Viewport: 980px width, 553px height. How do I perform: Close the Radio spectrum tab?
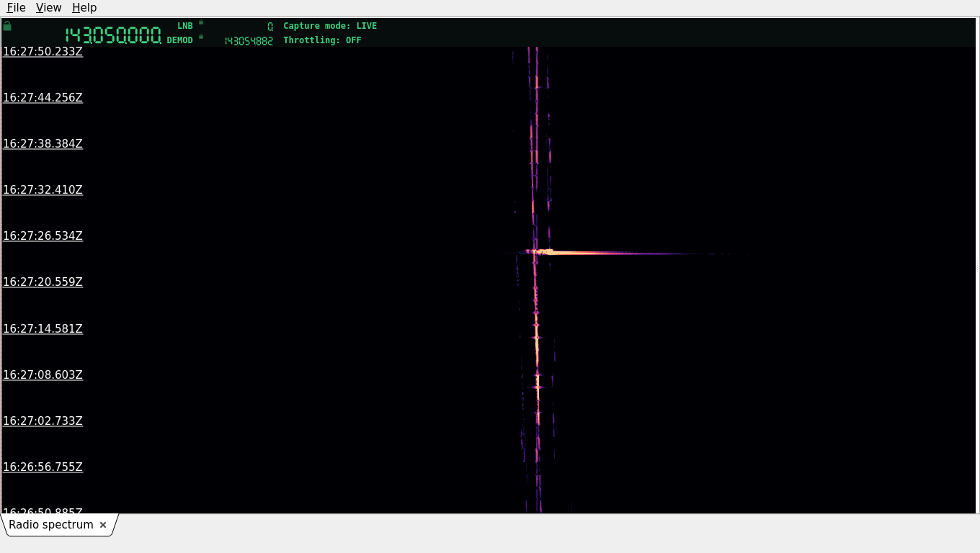point(103,525)
